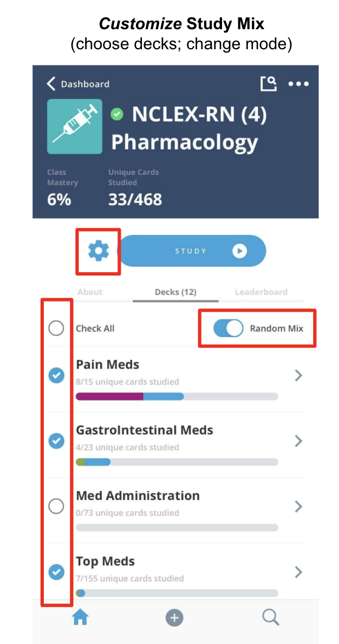Open the Leaderboard tab
The height and width of the screenshot is (644, 339).
click(x=261, y=292)
